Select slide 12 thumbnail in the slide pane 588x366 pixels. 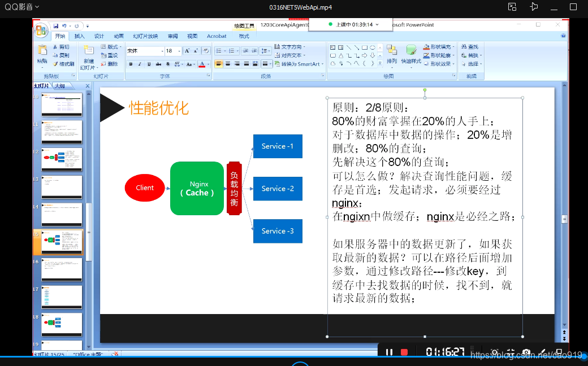pyautogui.click(x=62, y=160)
